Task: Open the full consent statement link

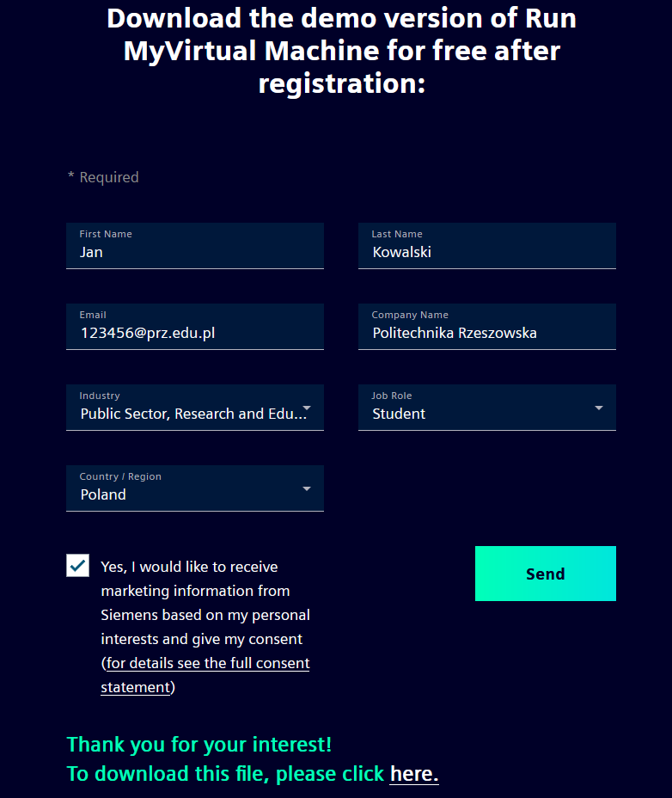Action: click(x=207, y=664)
